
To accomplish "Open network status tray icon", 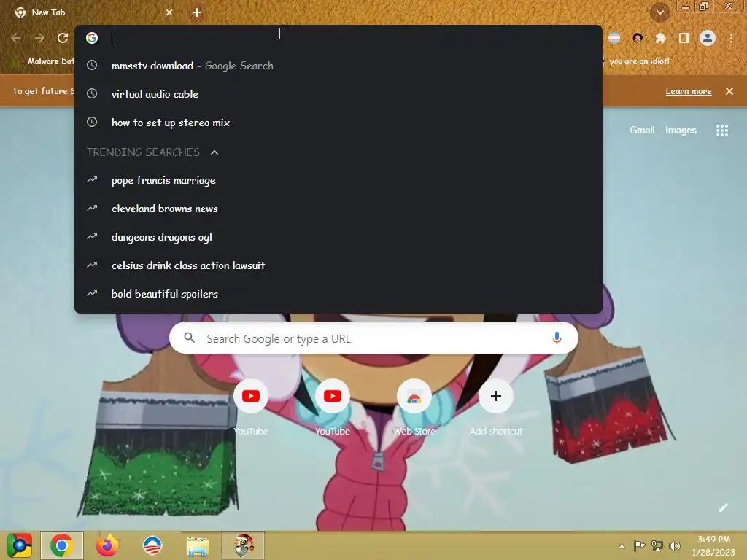I will click(x=657, y=545).
